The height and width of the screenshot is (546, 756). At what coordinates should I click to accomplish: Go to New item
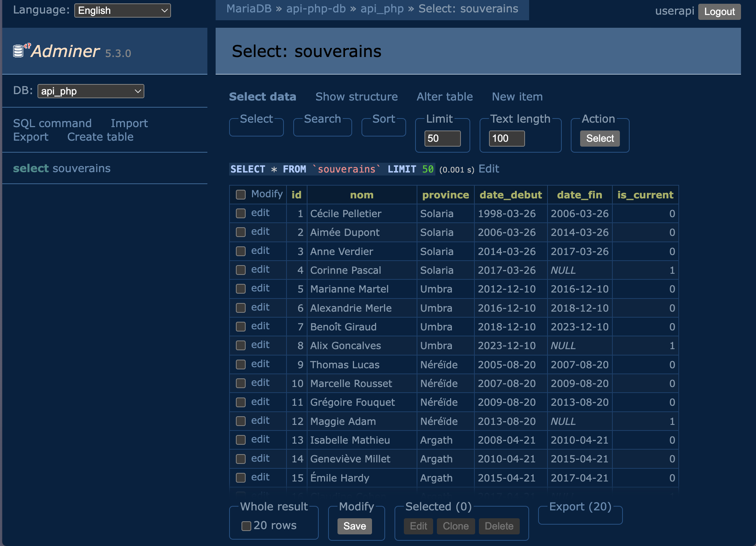coord(517,97)
